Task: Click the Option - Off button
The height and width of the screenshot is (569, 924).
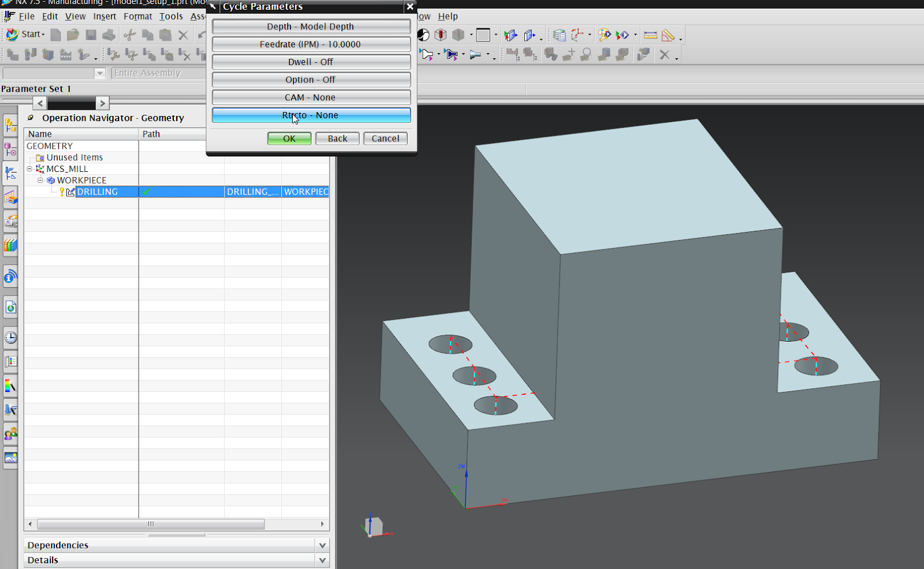Action: coord(311,80)
